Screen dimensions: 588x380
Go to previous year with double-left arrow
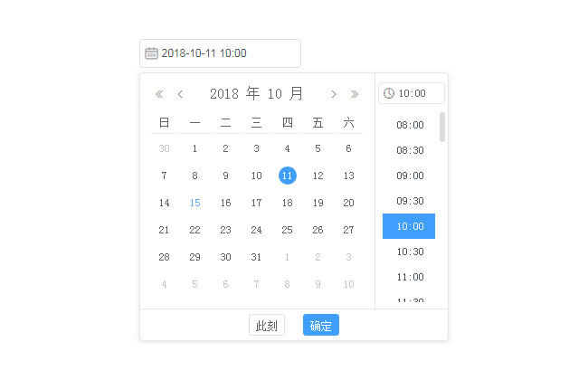pos(159,94)
